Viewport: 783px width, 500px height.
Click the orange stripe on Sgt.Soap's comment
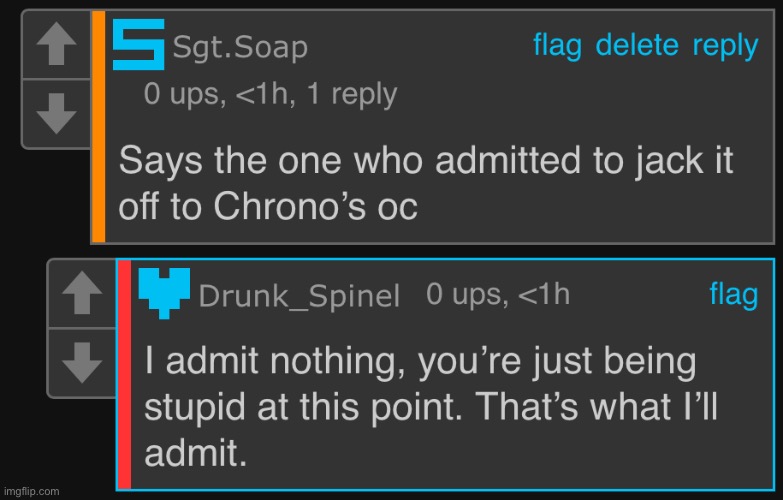pyautogui.click(x=99, y=126)
